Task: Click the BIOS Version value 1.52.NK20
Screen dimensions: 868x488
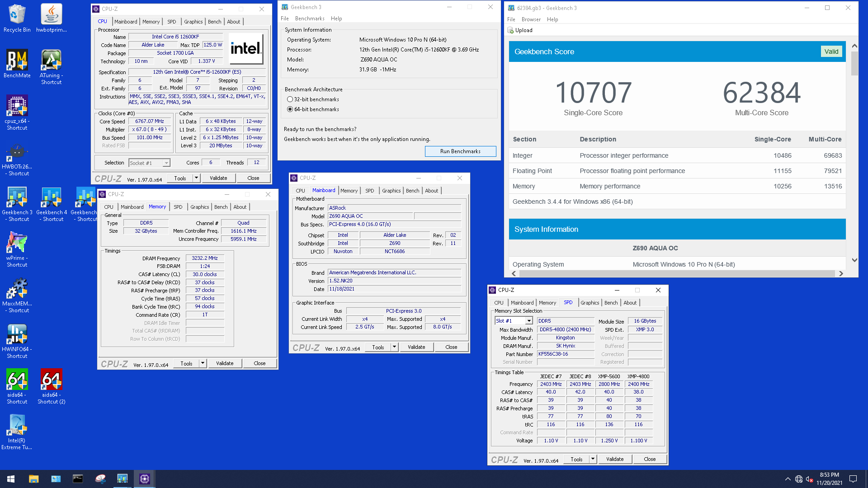Action: click(x=394, y=281)
